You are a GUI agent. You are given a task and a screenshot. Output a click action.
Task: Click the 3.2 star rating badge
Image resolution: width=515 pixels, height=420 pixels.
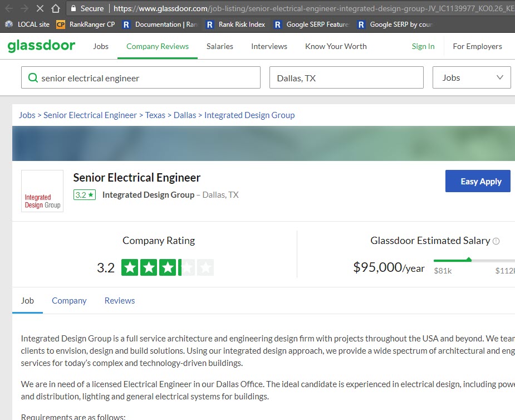pos(85,195)
